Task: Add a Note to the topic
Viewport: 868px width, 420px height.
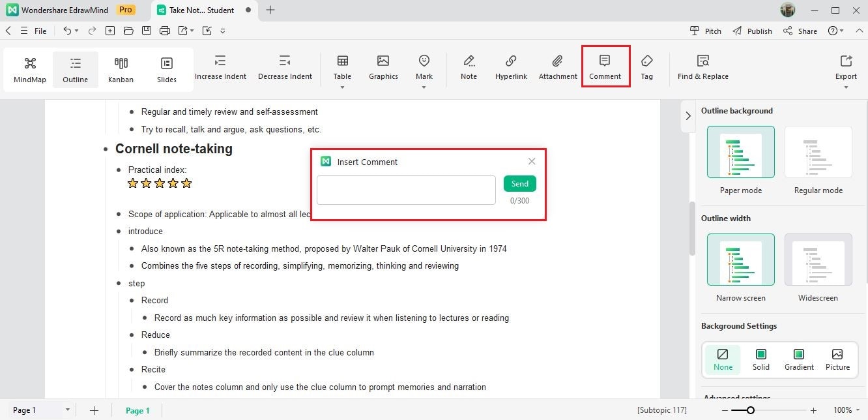Action: point(469,68)
